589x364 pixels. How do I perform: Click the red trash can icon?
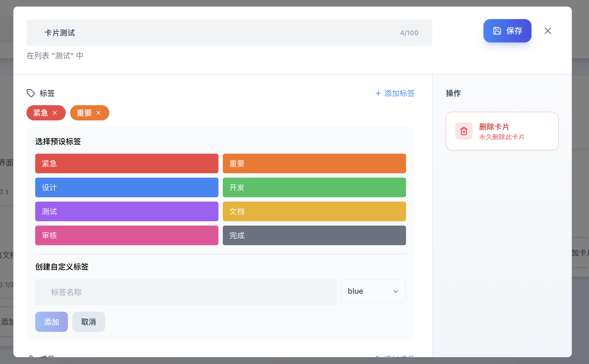[464, 131]
